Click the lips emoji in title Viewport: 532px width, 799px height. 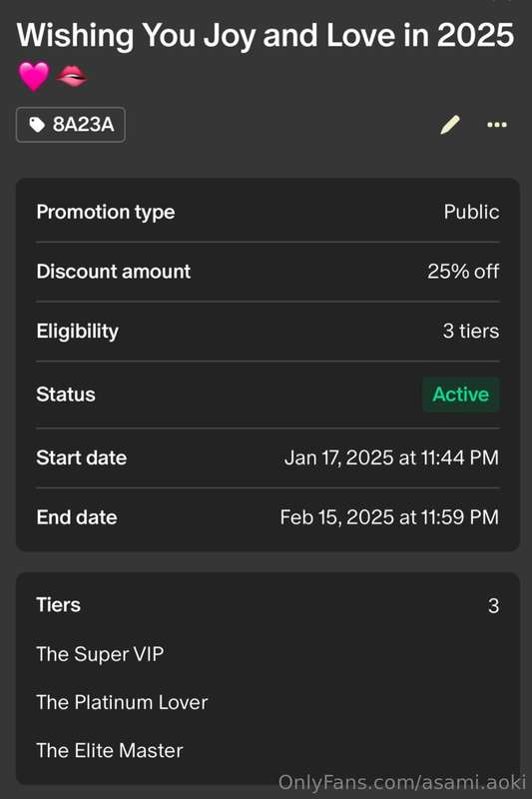(71, 77)
